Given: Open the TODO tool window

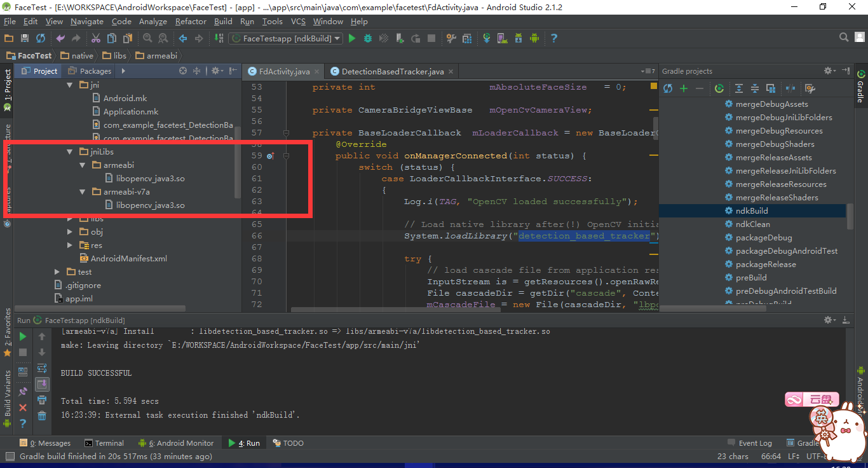Looking at the screenshot, I should pyautogui.click(x=288, y=443).
